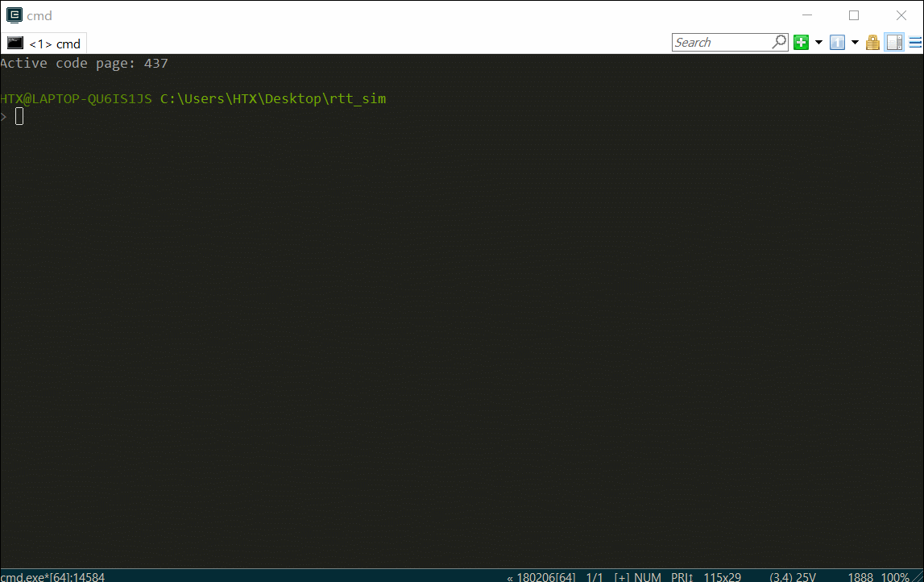The image size is (924, 582).
Task: Close the cmd window
Action: coord(901,15)
